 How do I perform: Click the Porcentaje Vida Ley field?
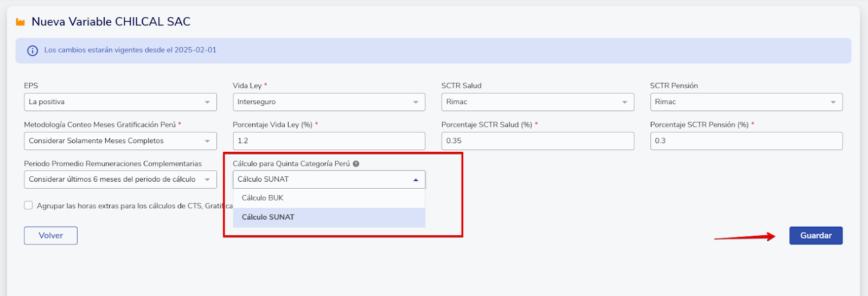tap(329, 141)
